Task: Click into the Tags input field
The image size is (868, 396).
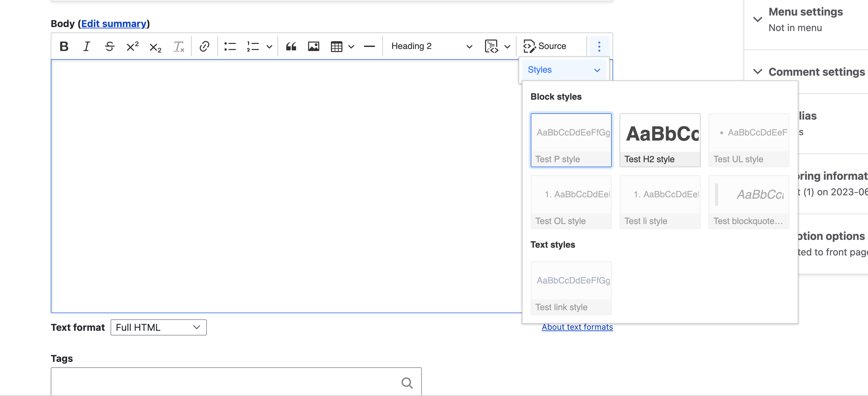Action: pos(223,382)
